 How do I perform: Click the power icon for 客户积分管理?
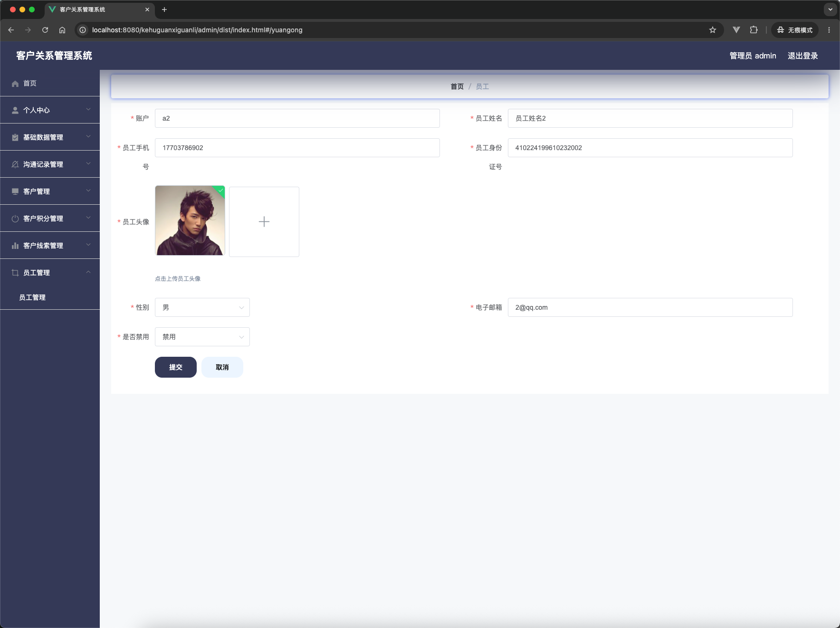15,219
